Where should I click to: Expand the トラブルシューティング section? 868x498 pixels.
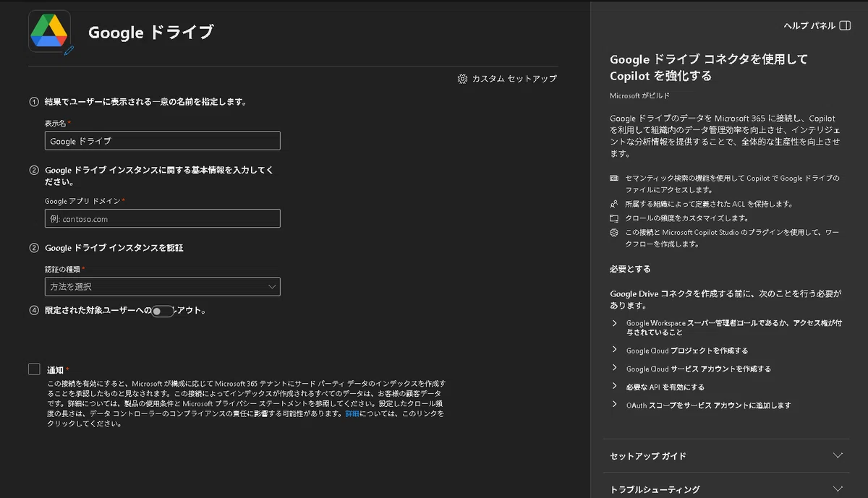coord(726,489)
